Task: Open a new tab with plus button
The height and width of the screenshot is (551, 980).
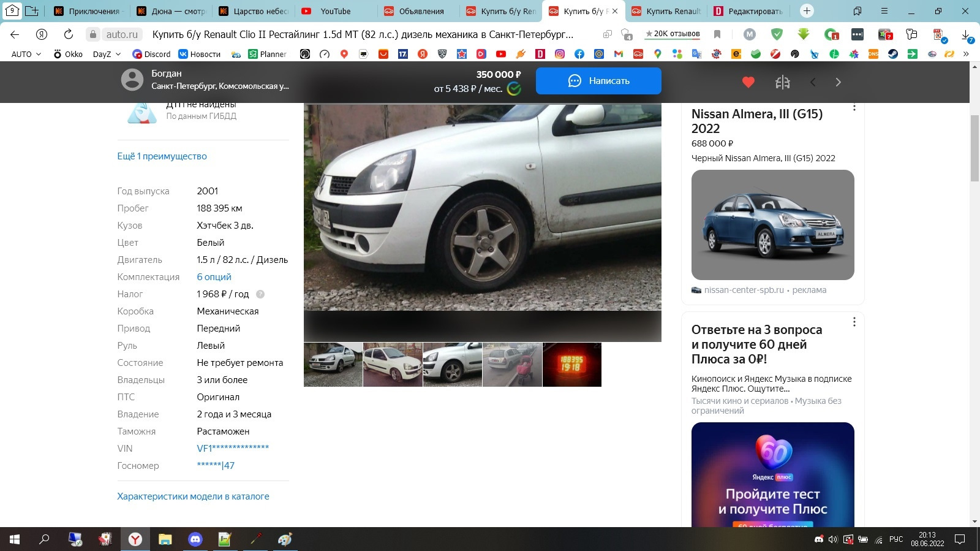Action: point(807,11)
